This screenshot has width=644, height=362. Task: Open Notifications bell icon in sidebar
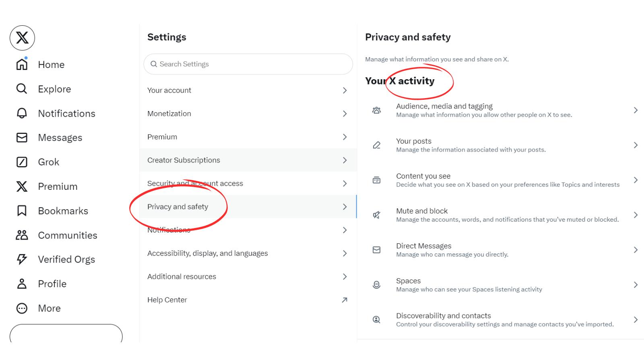22,113
